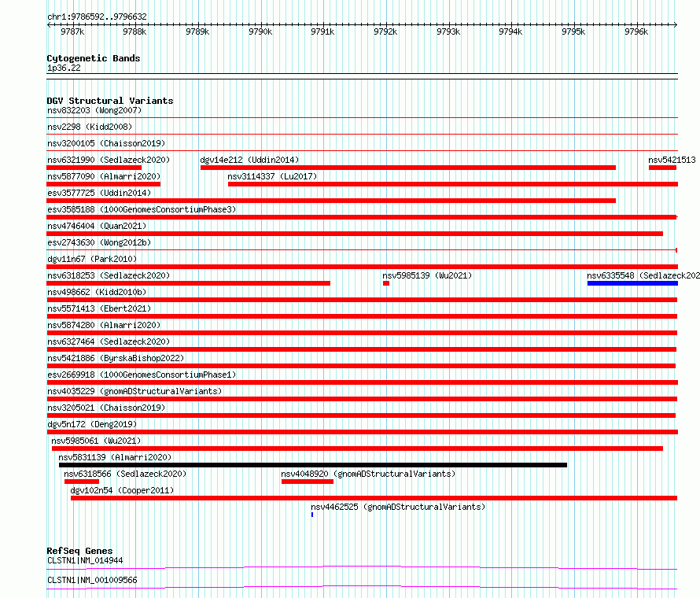
Task: Select the nsv3200105 (Chaisson2019) variant
Action: [x=106, y=143]
